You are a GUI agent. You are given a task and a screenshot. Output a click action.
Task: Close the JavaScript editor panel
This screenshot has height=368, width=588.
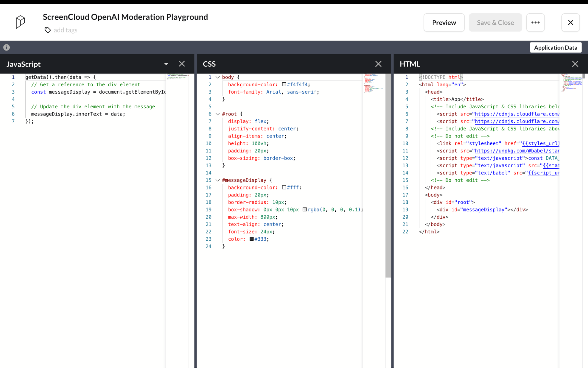point(182,64)
